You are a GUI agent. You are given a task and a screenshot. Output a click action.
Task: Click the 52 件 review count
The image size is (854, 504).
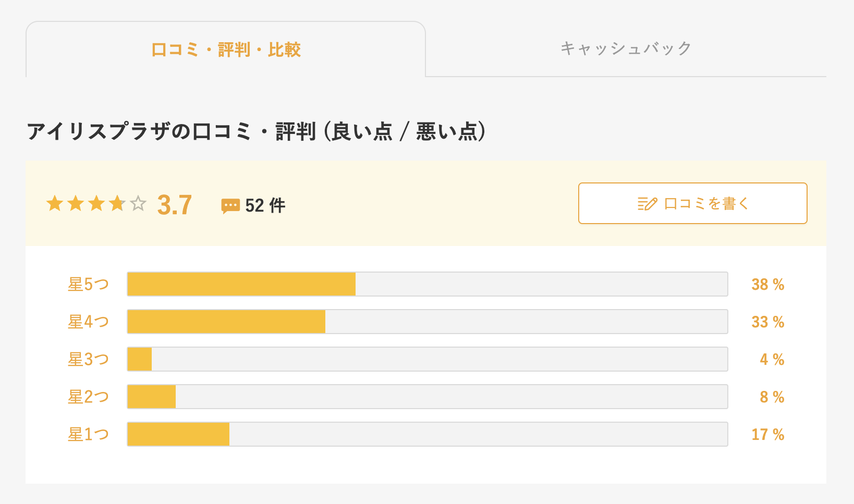(265, 205)
